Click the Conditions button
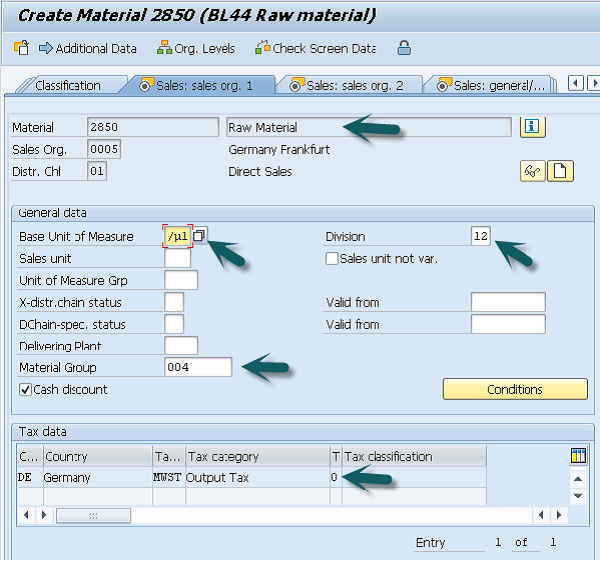The image size is (600, 561). pos(515,389)
